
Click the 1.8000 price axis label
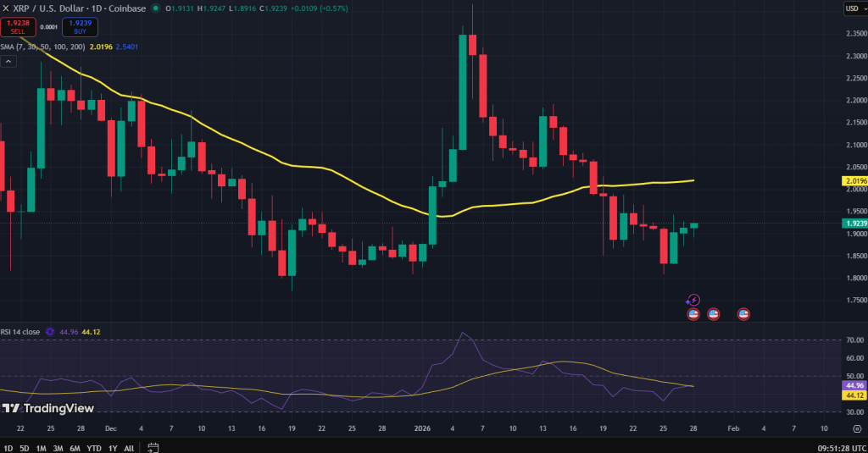pos(856,278)
